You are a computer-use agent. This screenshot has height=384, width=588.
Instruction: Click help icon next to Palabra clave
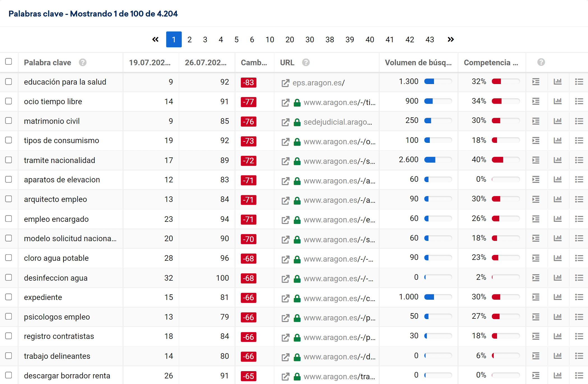point(83,62)
